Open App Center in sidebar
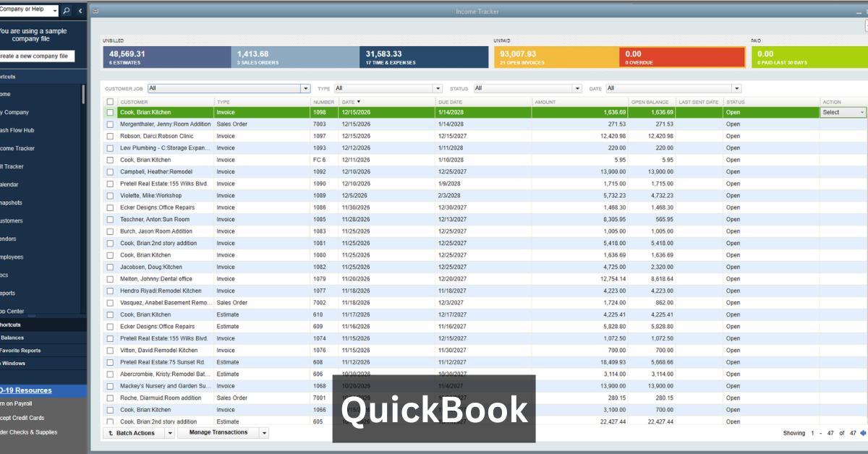The image size is (868, 454). pyautogui.click(x=12, y=311)
